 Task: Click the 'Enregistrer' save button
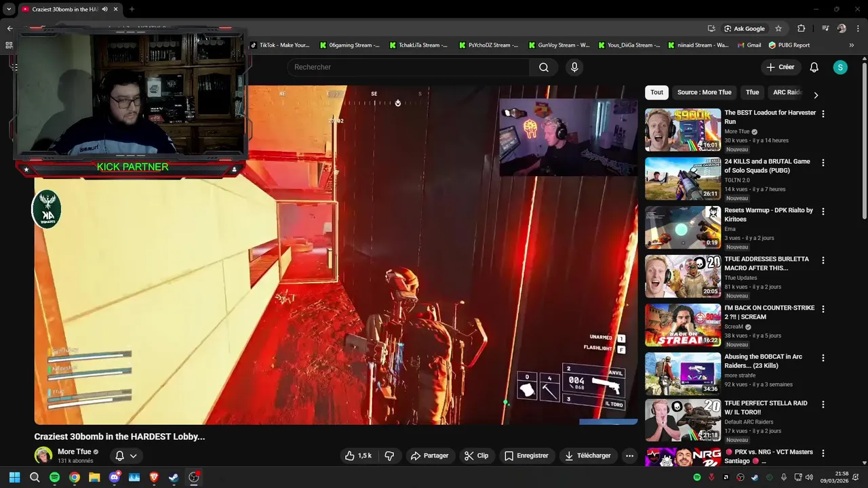point(526,455)
